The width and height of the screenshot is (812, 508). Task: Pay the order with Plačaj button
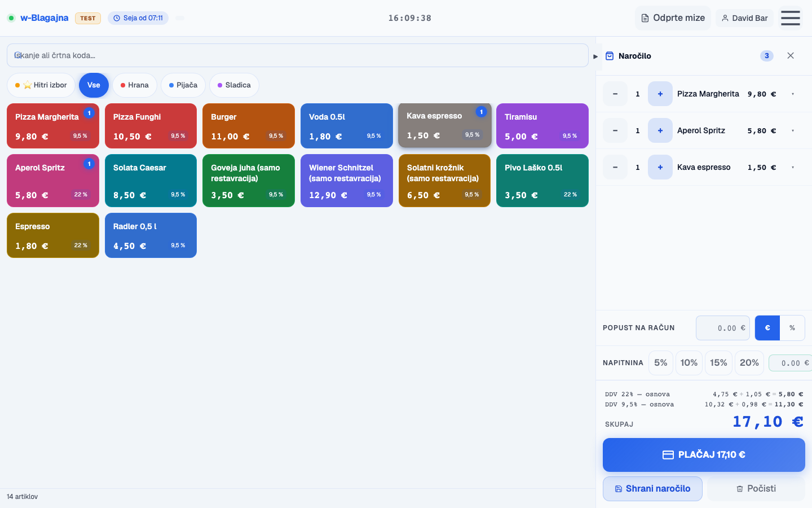[x=704, y=455]
